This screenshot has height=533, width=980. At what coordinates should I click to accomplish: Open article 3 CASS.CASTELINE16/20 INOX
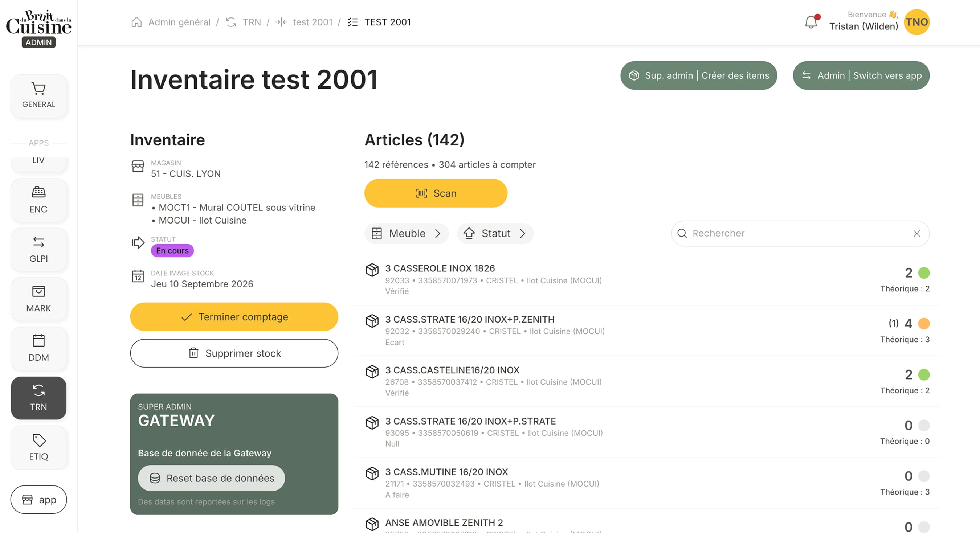click(647, 381)
